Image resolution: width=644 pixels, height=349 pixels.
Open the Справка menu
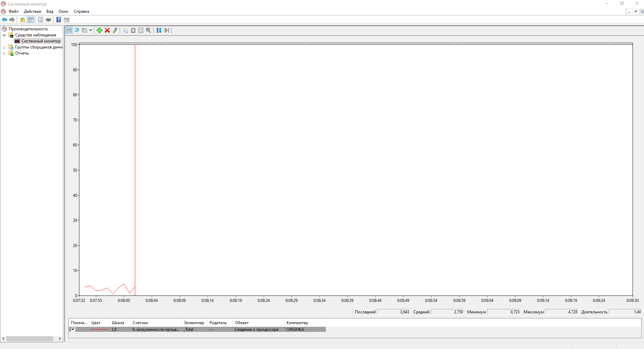click(81, 11)
